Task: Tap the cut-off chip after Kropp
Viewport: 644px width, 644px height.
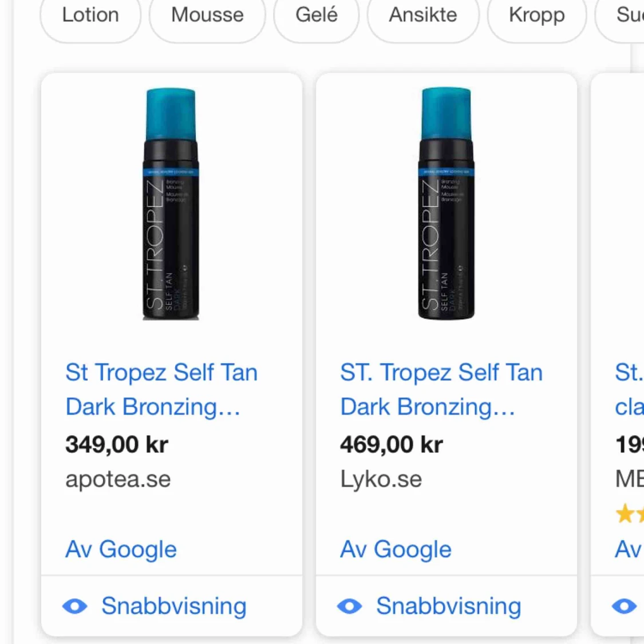Action: click(627, 15)
